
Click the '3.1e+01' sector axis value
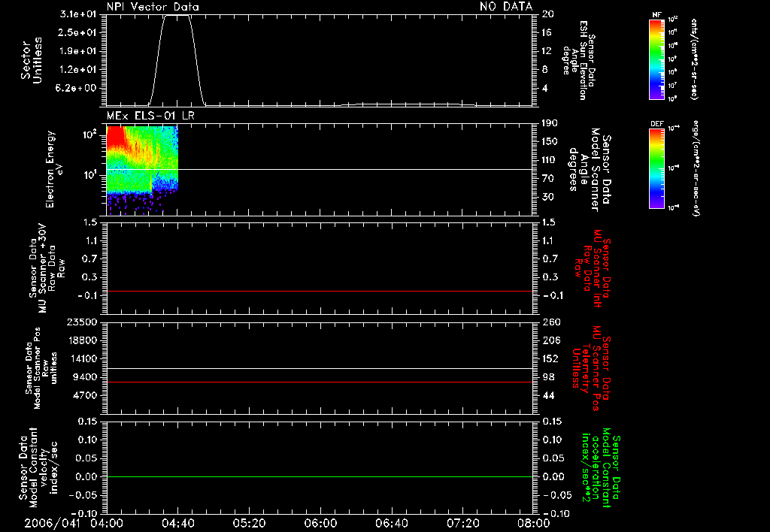(x=77, y=14)
